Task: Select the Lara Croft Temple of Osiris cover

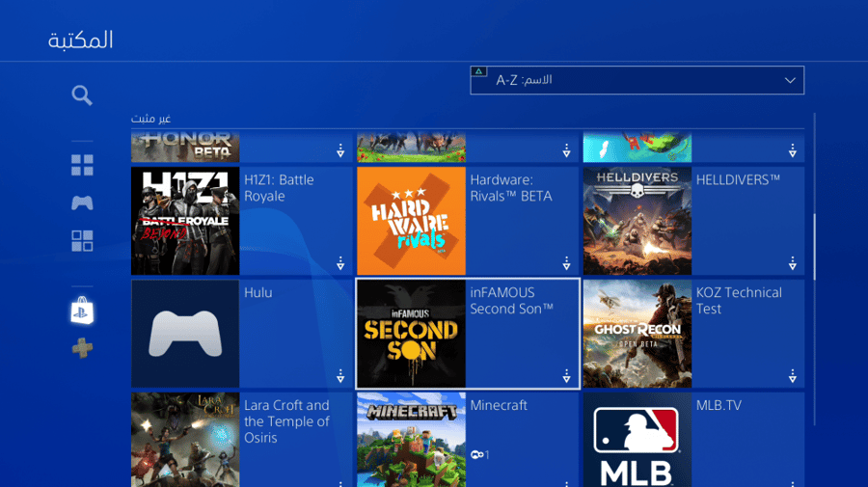Action: [185, 440]
